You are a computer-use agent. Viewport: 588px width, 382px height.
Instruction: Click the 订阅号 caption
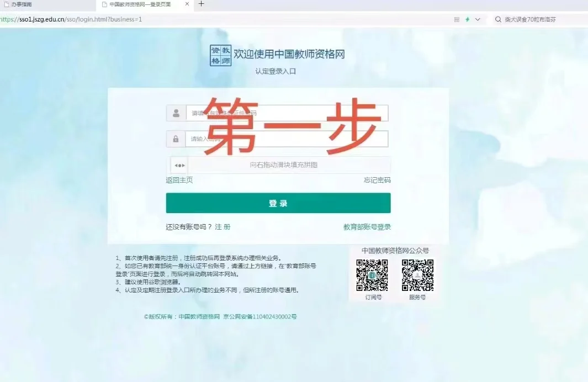373,298
